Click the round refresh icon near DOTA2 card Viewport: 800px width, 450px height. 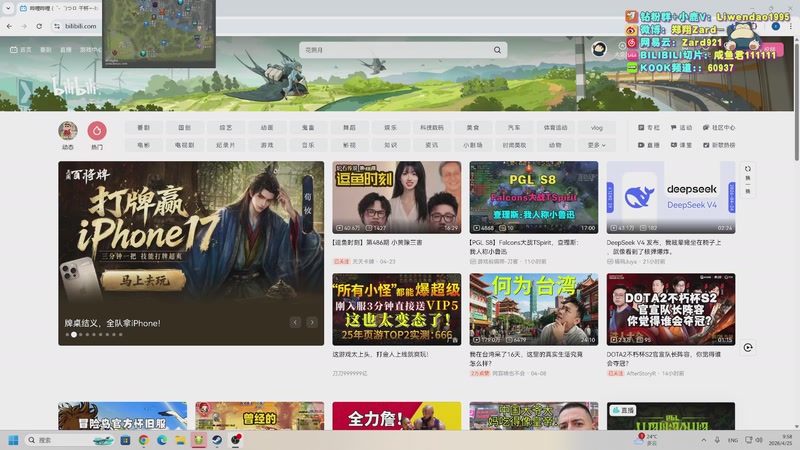pyautogui.click(x=748, y=347)
